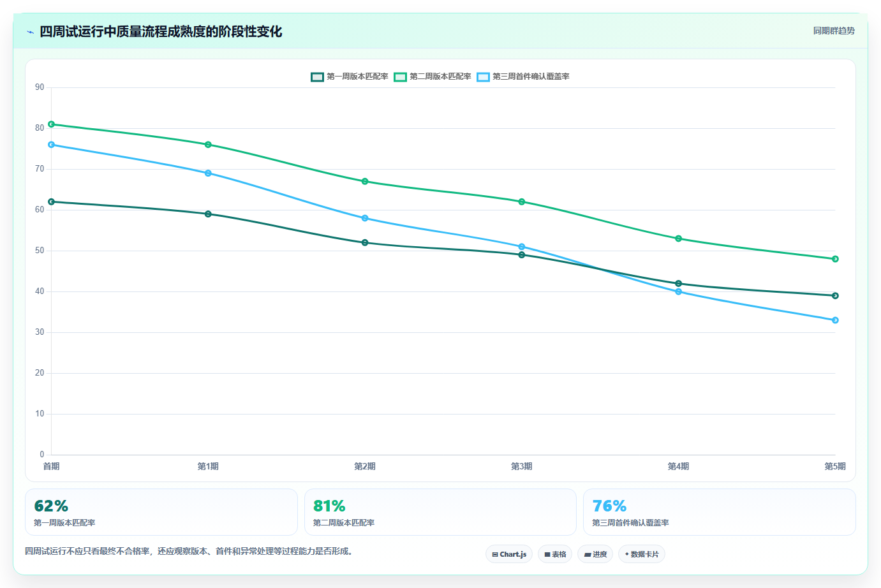Screen dimensions: 881x588
Task: Click the 第3期 point on the blue line at 51
Action: click(x=522, y=247)
